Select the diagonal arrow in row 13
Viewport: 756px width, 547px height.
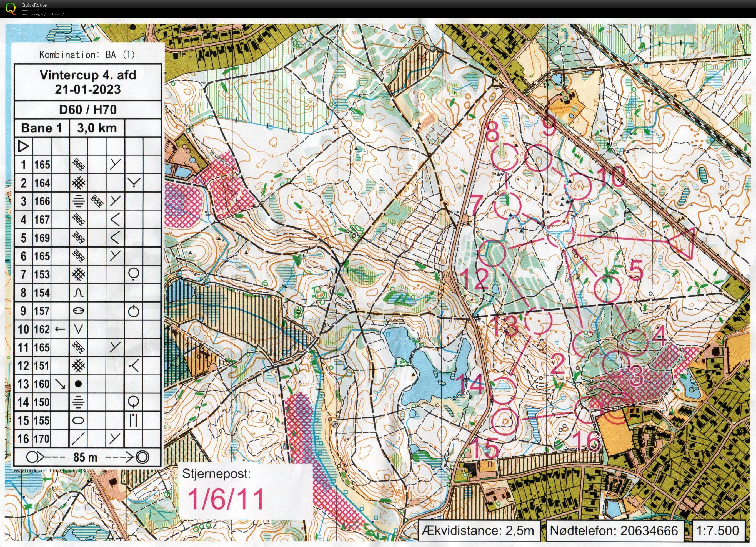pyautogui.click(x=60, y=384)
